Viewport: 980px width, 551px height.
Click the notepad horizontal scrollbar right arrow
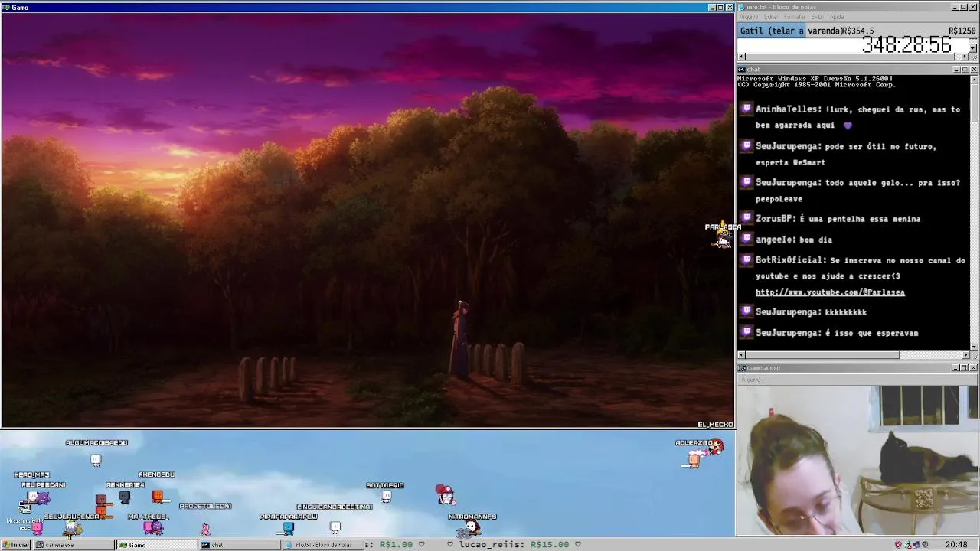click(964, 57)
